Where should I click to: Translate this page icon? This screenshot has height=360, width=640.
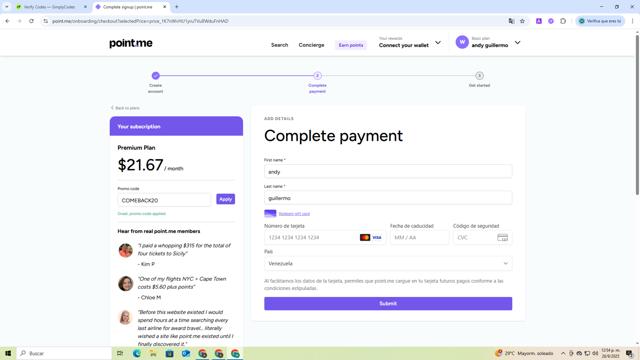coord(511,21)
